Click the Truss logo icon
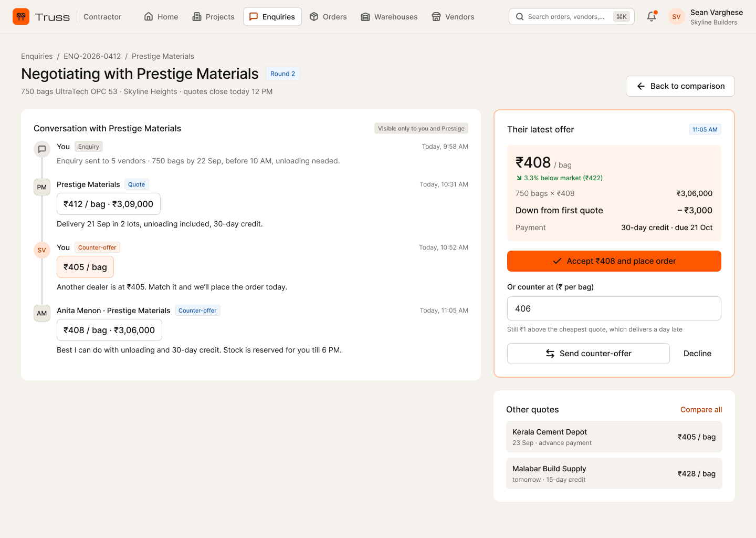 pyautogui.click(x=21, y=17)
